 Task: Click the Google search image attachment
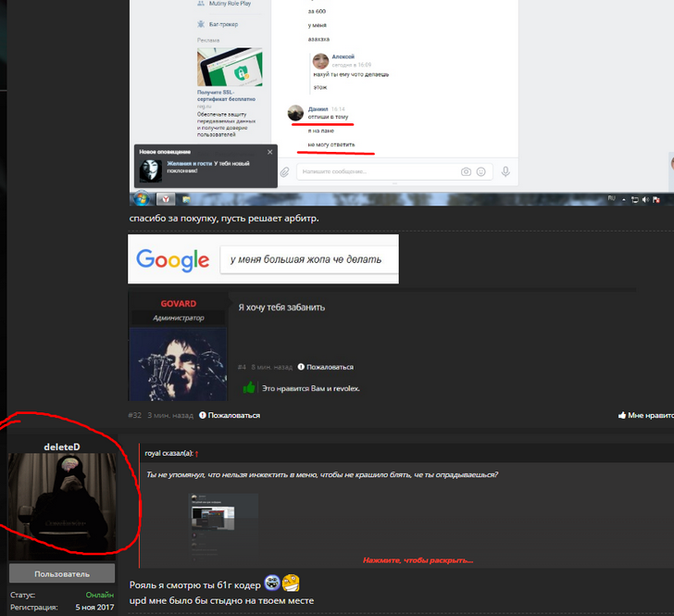coord(263,259)
